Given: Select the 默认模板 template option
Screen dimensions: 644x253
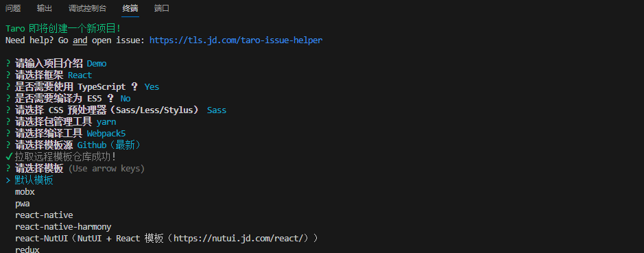Looking at the screenshot, I should click(34, 180).
